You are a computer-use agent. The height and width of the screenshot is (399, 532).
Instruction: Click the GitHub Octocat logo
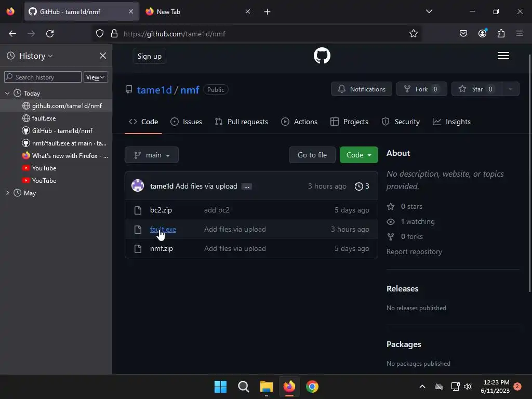322,56
